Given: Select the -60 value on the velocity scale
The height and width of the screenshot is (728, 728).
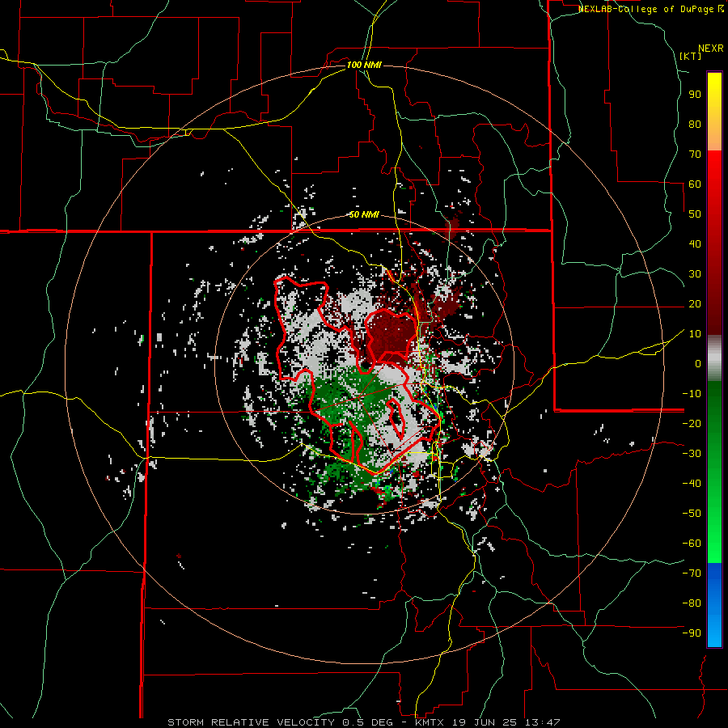Looking at the screenshot, I should pos(692,544).
